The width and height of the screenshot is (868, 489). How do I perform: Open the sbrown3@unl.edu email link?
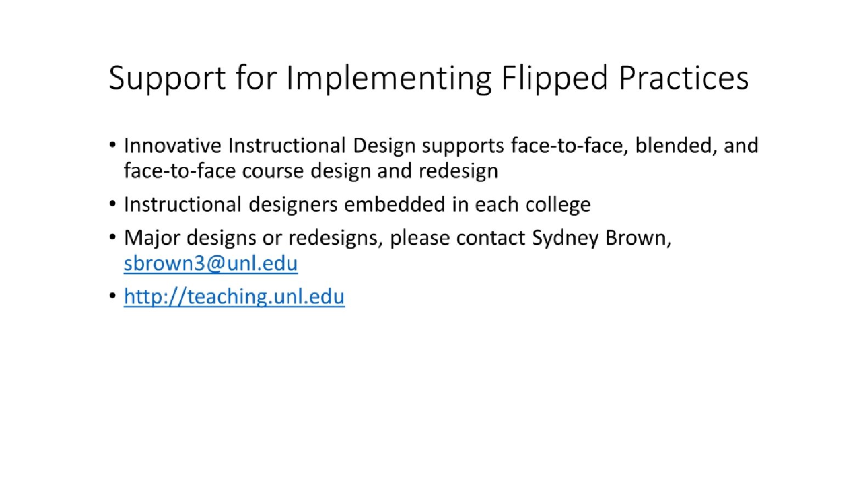click(x=211, y=263)
